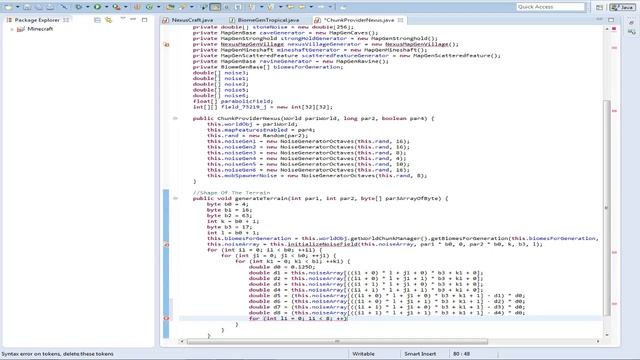
Task: Click the generateTerrain method name
Action: click(262, 198)
